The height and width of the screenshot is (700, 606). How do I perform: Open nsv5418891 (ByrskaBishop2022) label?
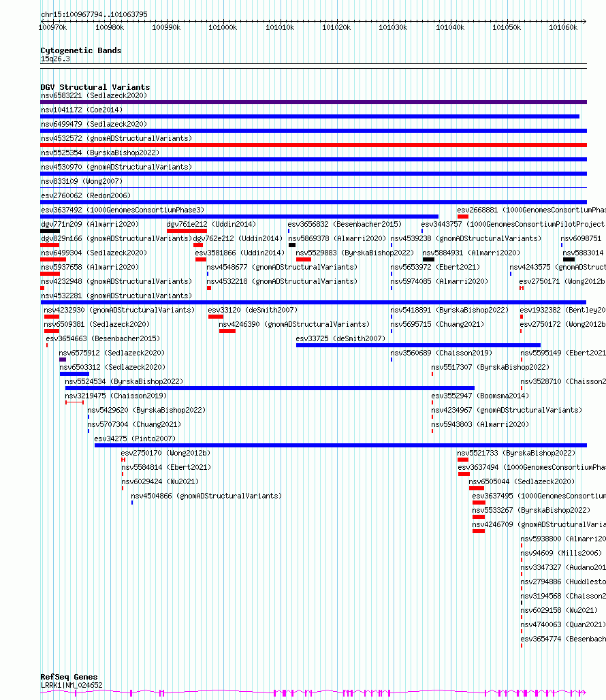click(x=449, y=310)
